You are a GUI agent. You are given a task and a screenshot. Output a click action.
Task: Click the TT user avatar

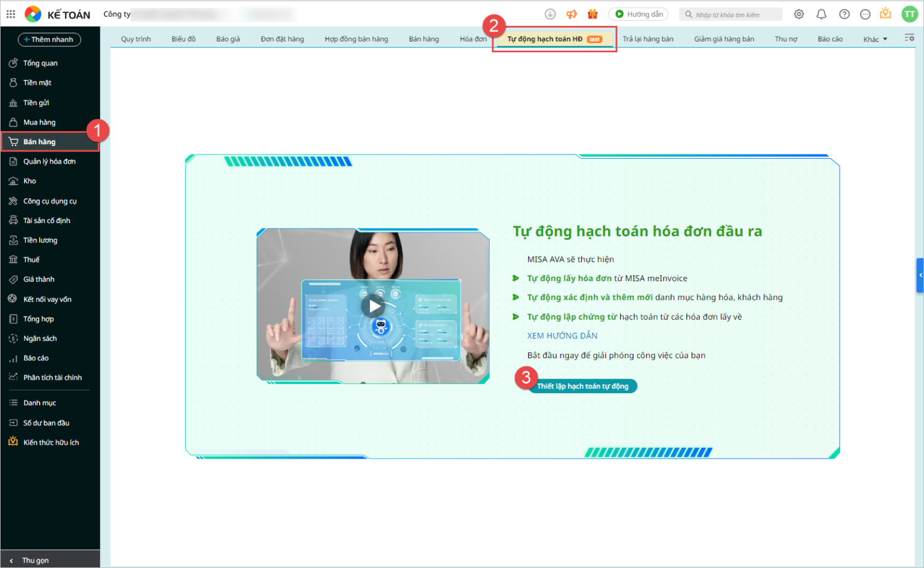point(910,14)
